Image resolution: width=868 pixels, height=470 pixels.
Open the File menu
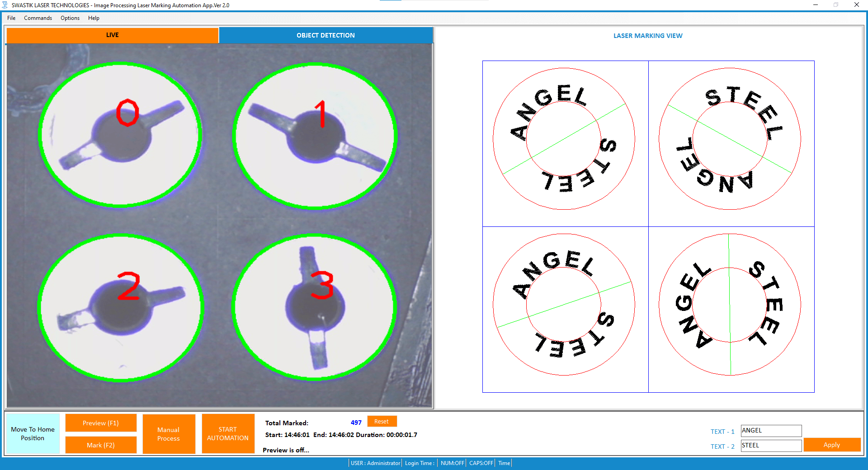[x=11, y=18]
